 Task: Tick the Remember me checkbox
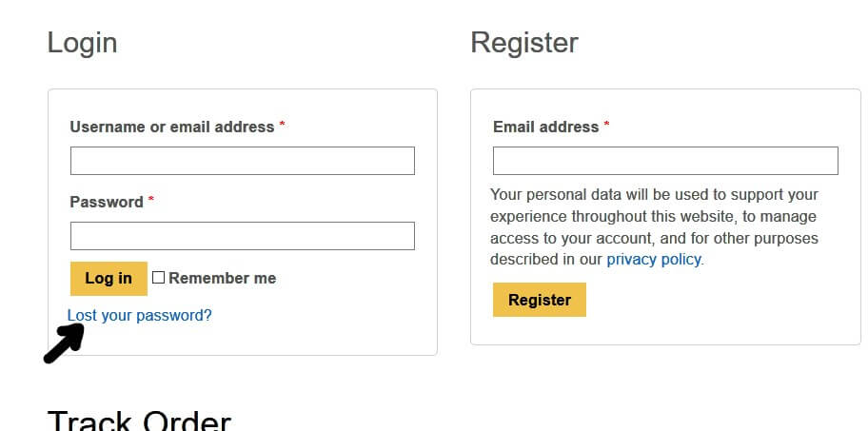[159, 278]
